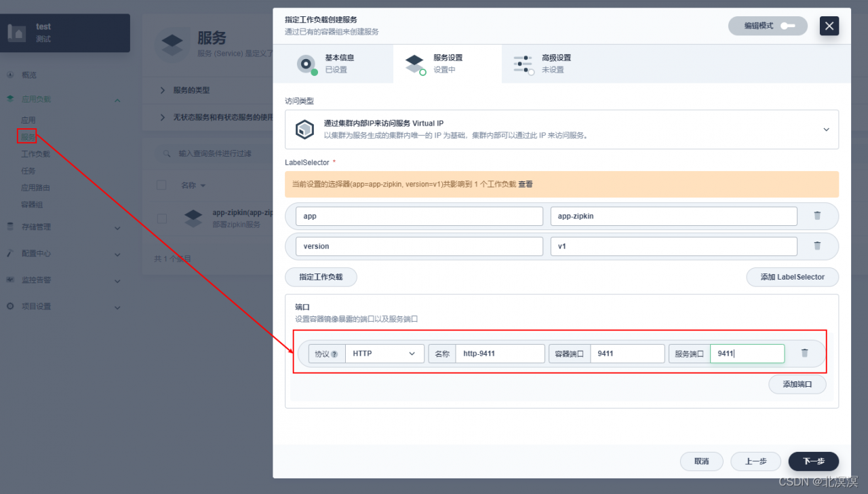Click 取消 to cancel the dialog
Viewport: 868px width, 494px height.
[701, 461]
